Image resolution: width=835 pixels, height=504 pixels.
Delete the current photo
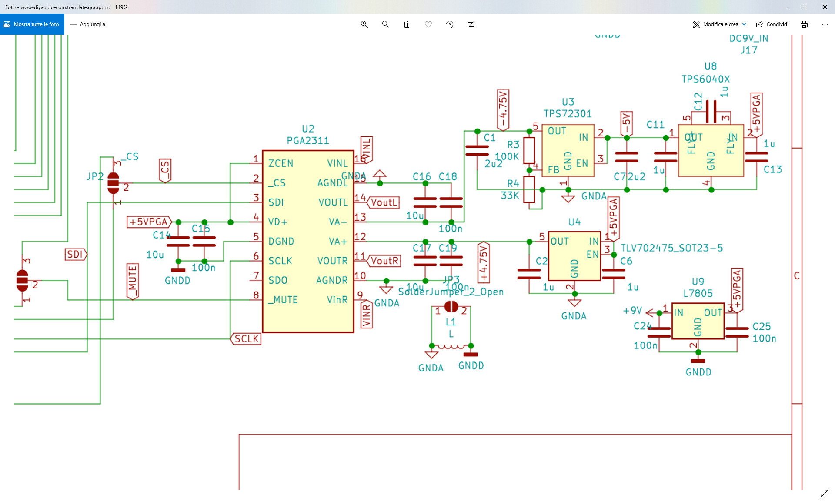point(407,24)
